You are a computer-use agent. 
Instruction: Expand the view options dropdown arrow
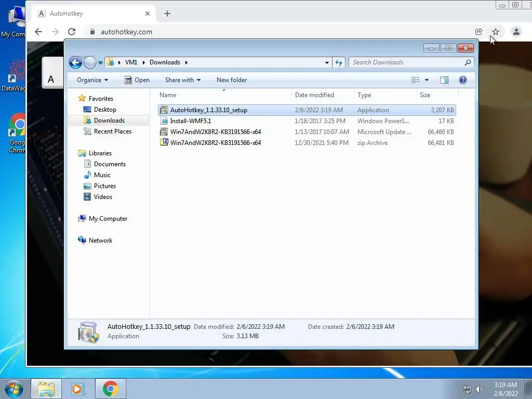point(427,80)
